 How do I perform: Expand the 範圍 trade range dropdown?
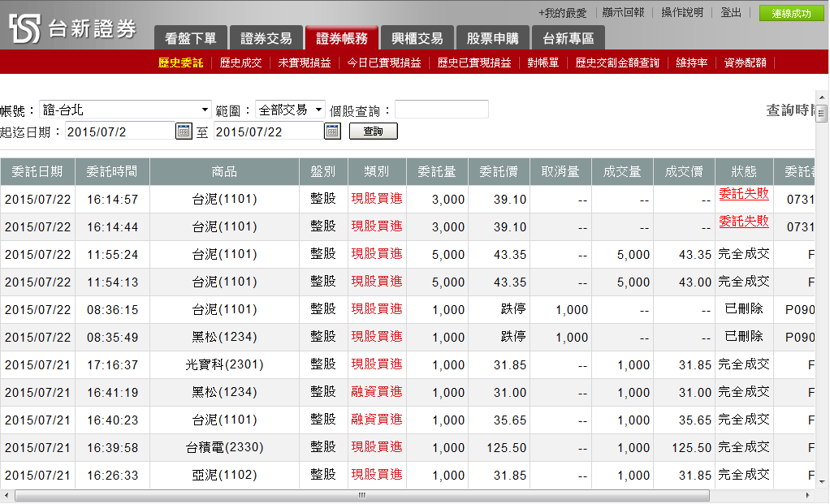pyautogui.click(x=318, y=110)
